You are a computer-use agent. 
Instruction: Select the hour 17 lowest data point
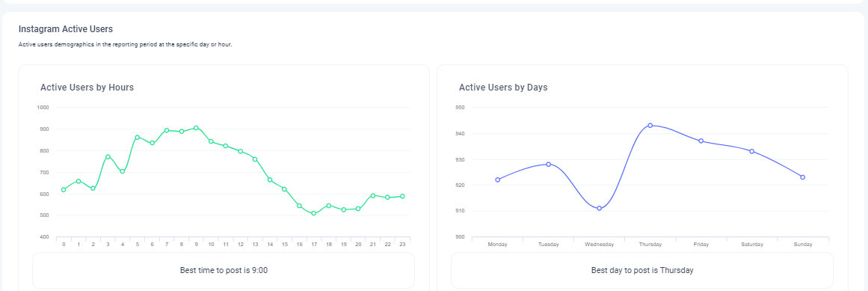pos(314,213)
